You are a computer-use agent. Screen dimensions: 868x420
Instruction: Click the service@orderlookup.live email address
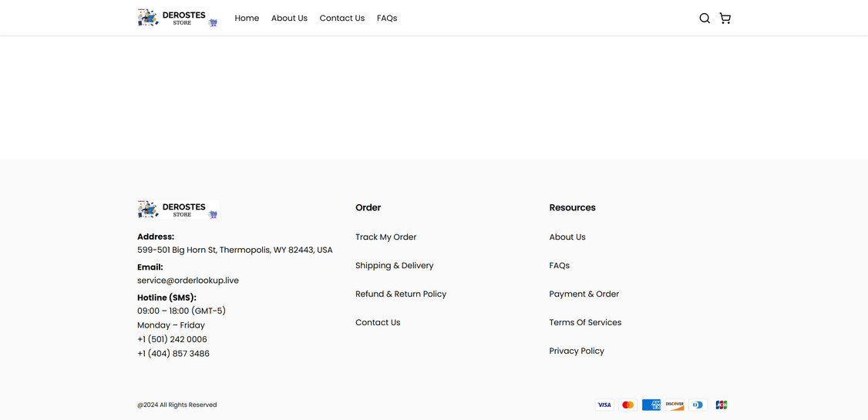tap(188, 281)
